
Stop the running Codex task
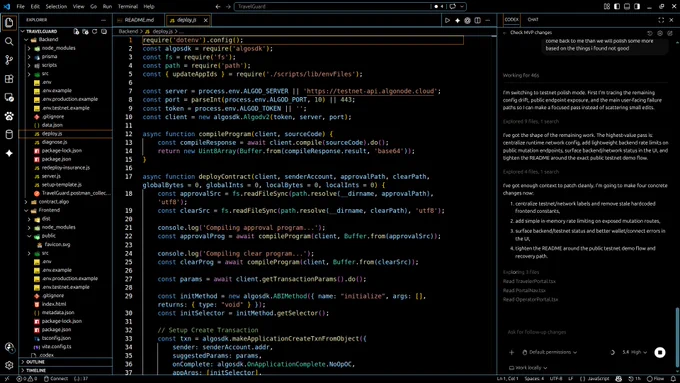tap(660, 352)
